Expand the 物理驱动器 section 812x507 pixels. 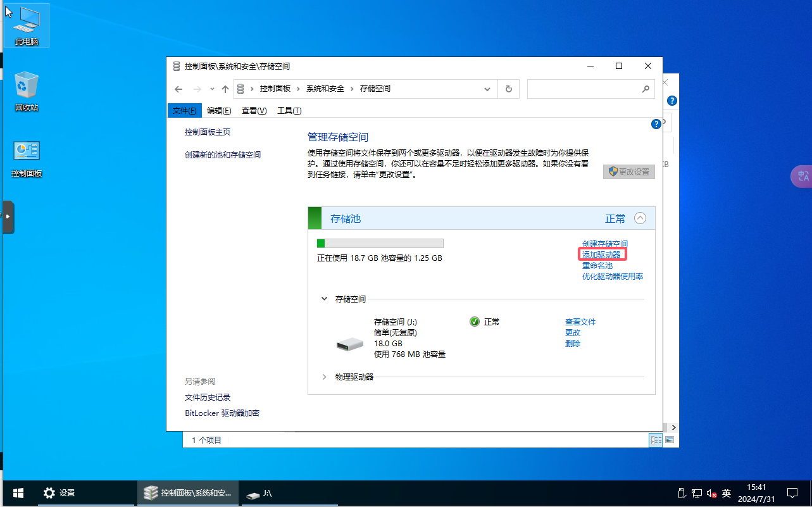325,377
